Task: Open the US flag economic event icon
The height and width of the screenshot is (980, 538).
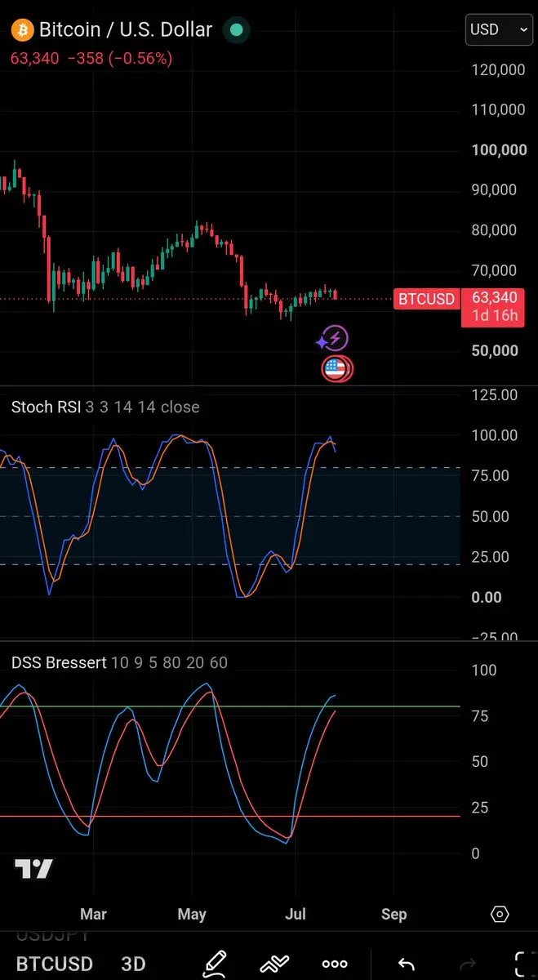Action: click(337, 369)
